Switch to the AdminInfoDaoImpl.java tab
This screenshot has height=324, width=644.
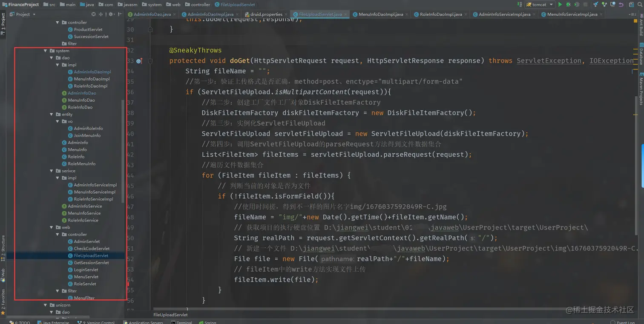[210, 14]
